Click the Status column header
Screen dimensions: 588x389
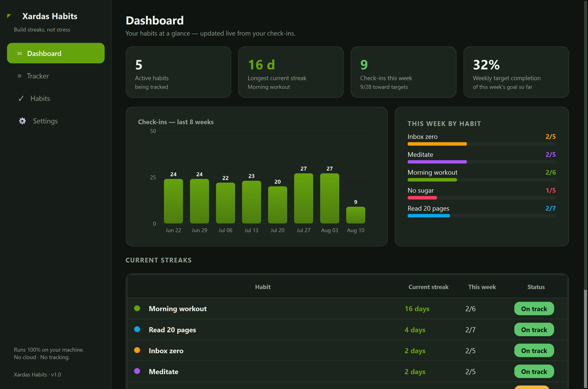tap(536, 287)
